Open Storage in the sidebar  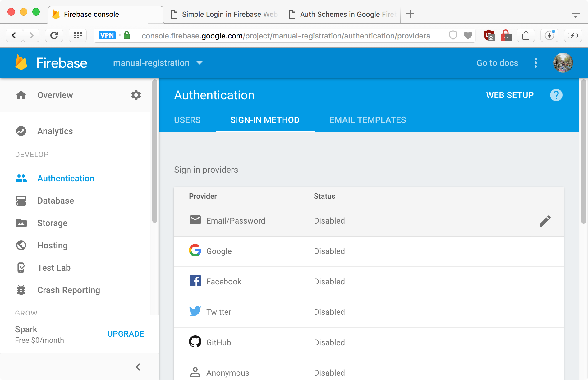(x=75, y=223)
